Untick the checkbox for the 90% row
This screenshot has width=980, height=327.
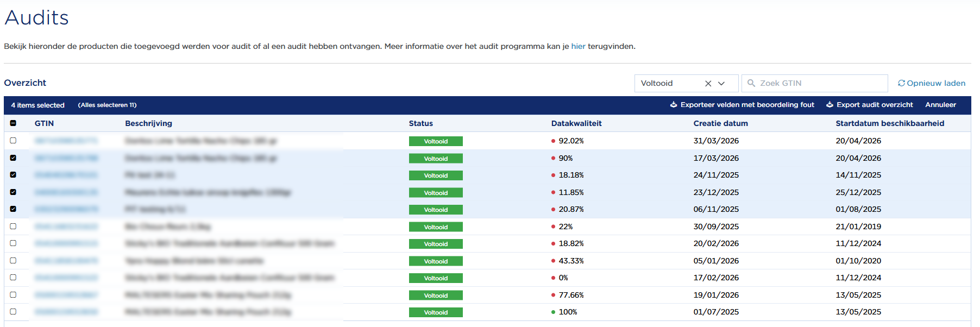coord(13,158)
